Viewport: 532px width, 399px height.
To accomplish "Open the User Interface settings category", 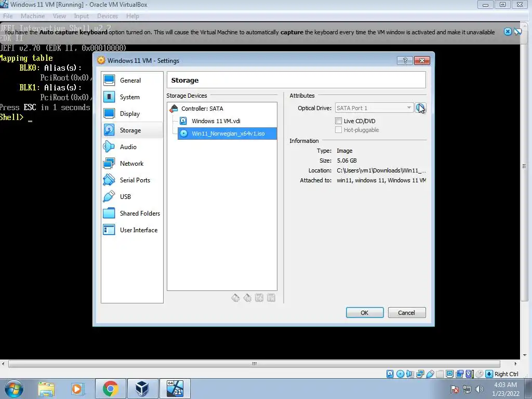I will pyautogui.click(x=132, y=230).
